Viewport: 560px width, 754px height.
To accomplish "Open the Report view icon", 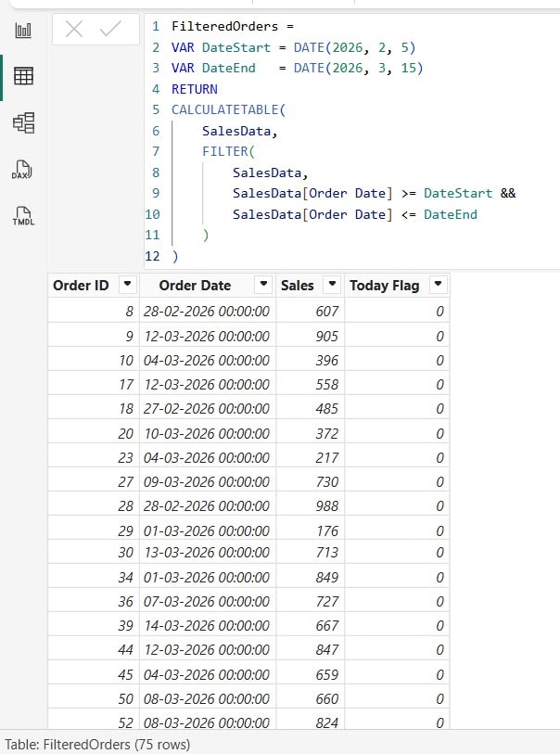I will point(23,31).
